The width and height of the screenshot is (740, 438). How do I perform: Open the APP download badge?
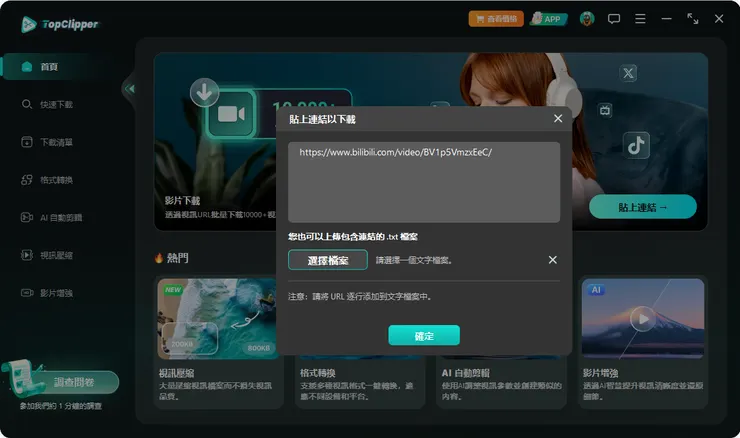[548, 19]
